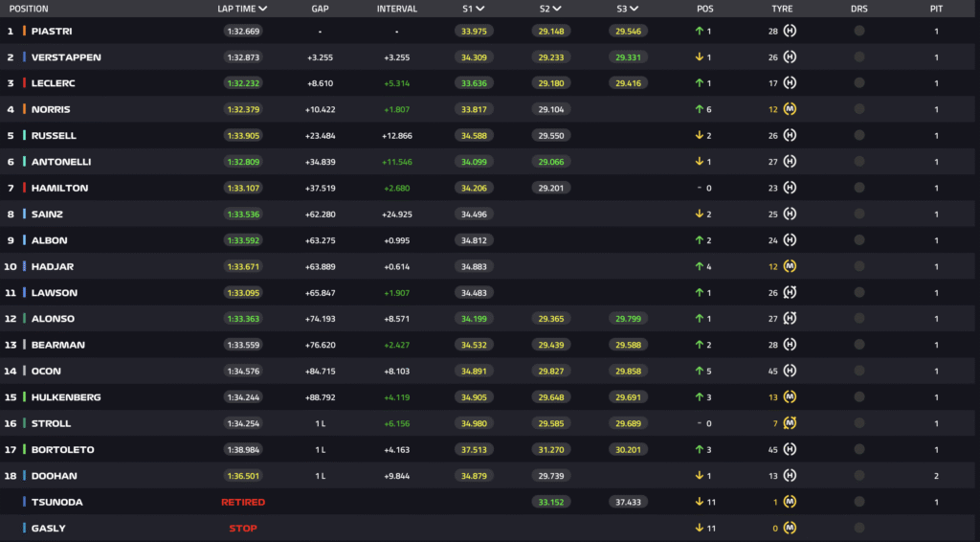Click Bearman's hard tyre icon
Image resolution: width=980 pixels, height=542 pixels.
(x=790, y=345)
